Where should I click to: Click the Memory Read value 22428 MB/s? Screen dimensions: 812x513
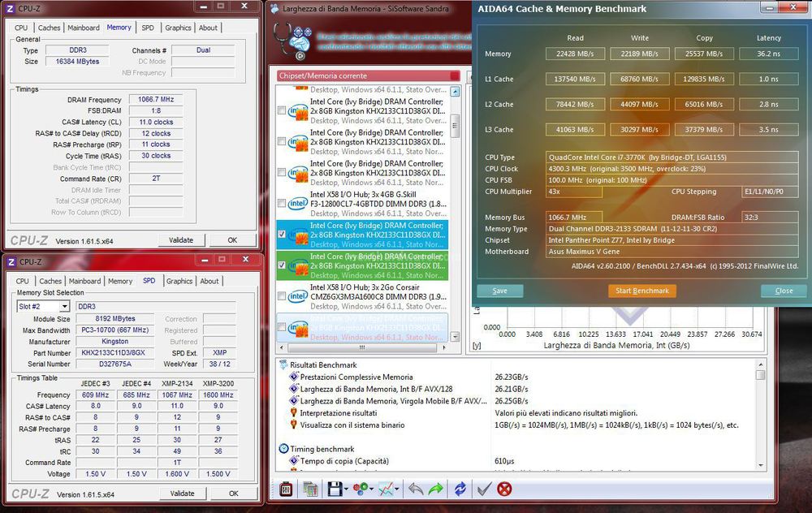[575, 54]
